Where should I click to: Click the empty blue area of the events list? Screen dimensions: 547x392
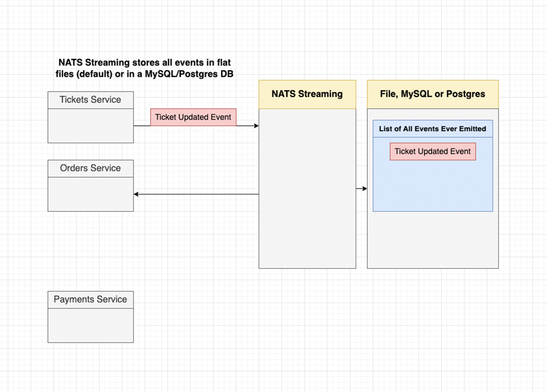433,186
